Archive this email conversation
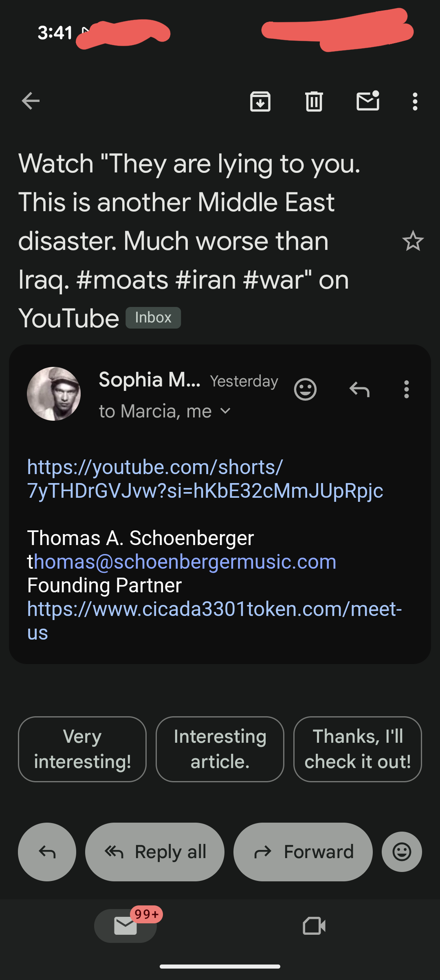440x980 pixels. pyautogui.click(x=260, y=101)
